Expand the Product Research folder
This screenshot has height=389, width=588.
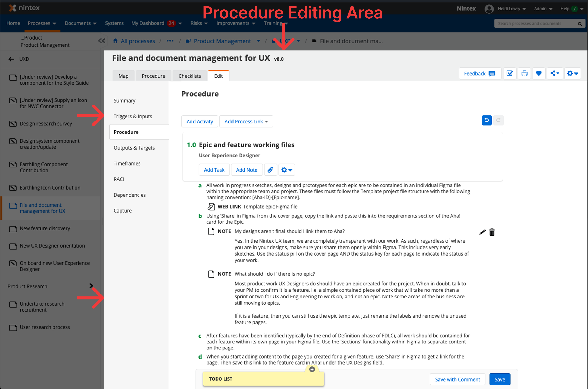tap(91, 286)
